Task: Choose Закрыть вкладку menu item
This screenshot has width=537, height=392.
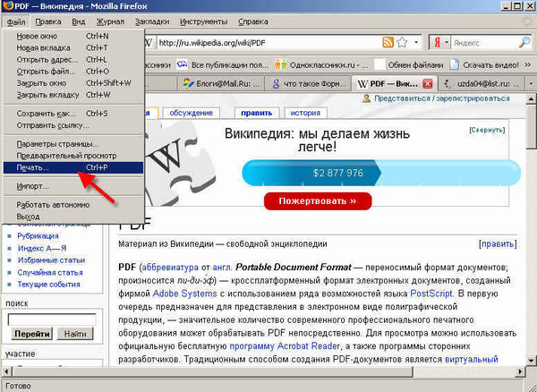Action: 73,95
